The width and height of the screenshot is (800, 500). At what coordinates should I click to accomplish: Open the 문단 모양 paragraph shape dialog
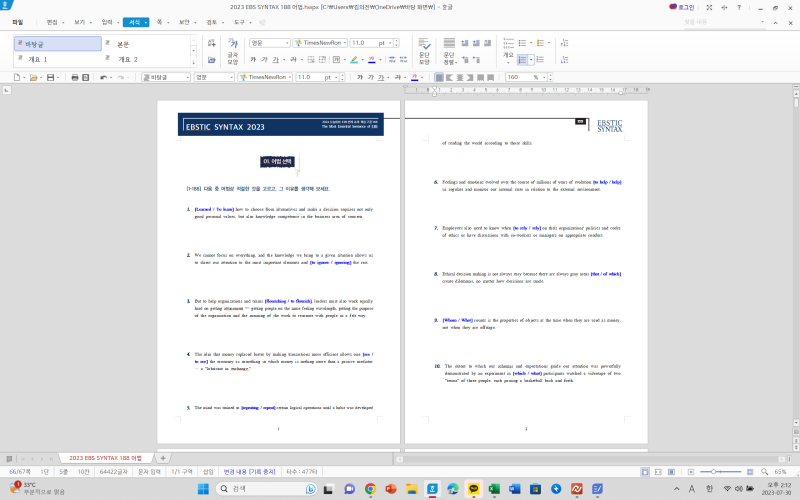coord(424,56)
